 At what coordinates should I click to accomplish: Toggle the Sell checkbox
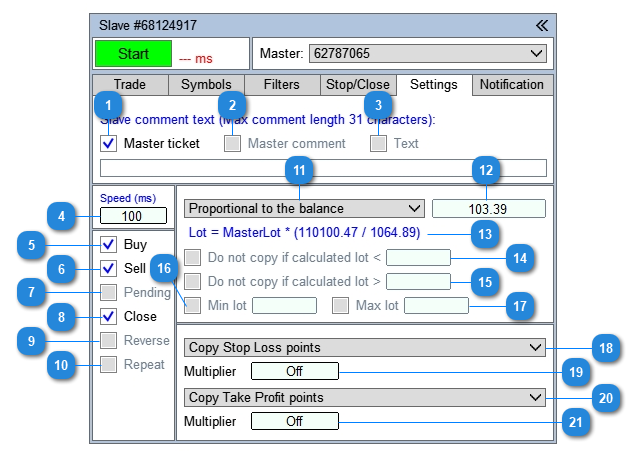[x=109, y=269]
